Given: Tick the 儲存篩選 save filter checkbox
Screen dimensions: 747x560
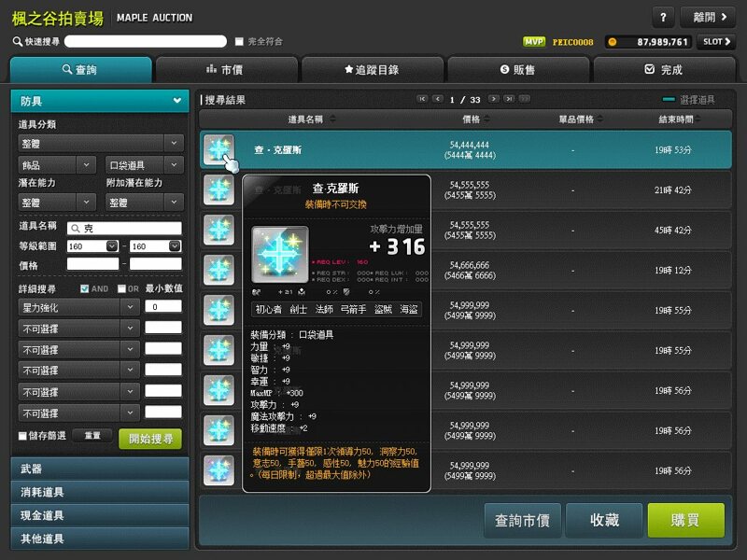Looking at the screenshot, I should [22, 436].
